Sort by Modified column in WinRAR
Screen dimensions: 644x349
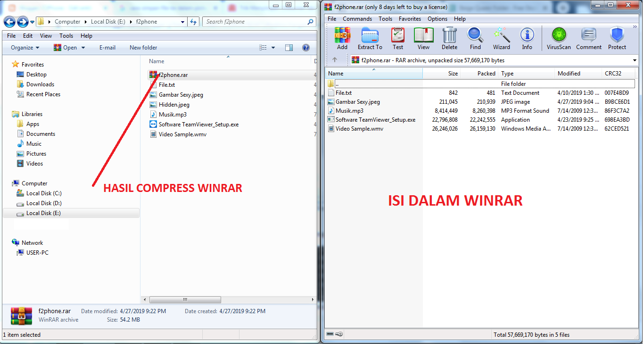coord(578,74)
